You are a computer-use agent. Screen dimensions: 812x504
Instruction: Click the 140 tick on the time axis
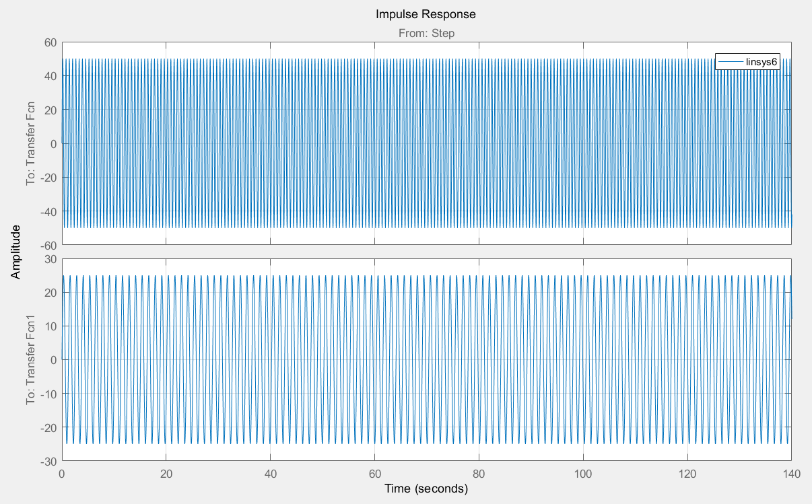pos(791,474)
